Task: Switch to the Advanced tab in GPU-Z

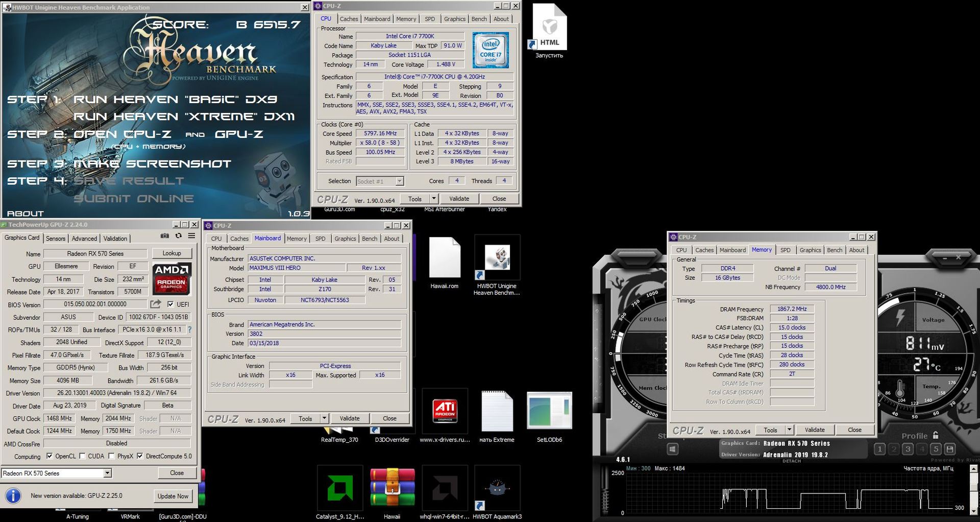Action: point(84,239)
